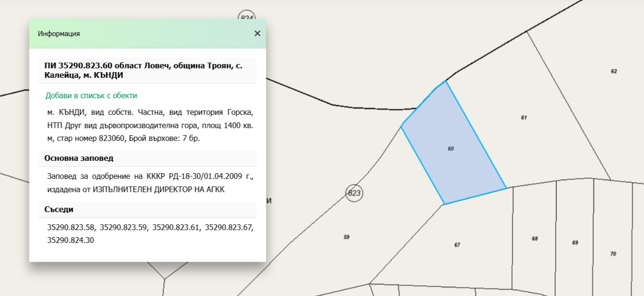Close the Информация popup
The width and height of the screenshot is (644, 296).
(257, 33)
